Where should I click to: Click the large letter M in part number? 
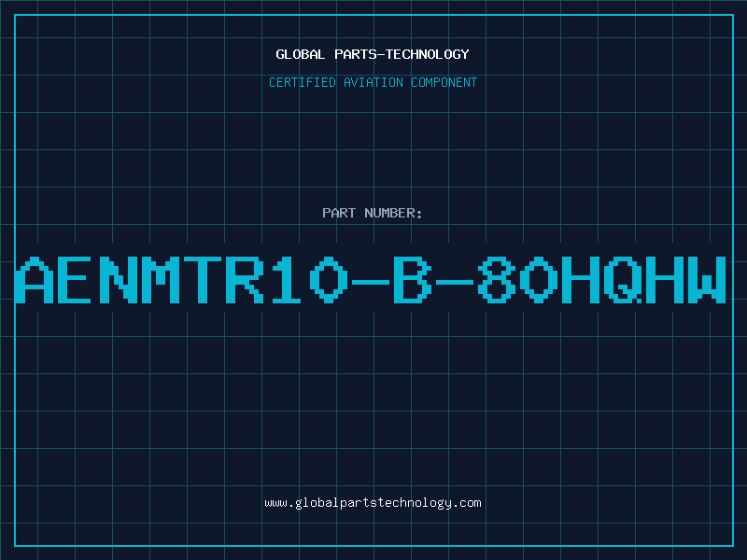click(x=160, y=279)
